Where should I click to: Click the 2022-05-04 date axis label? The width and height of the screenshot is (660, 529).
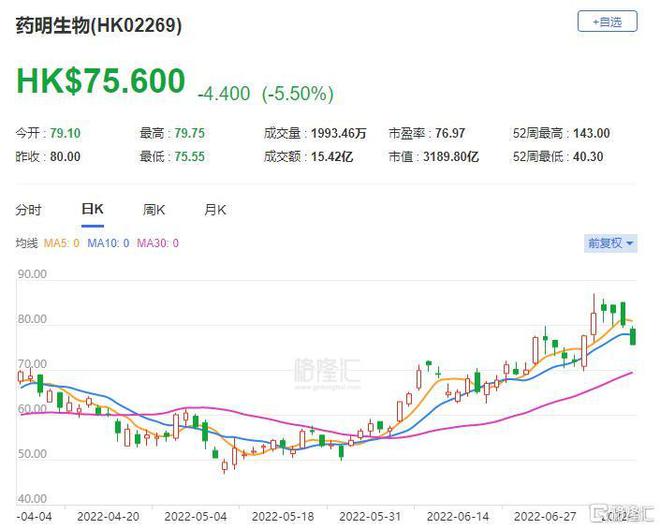click(x=196, y=516)
